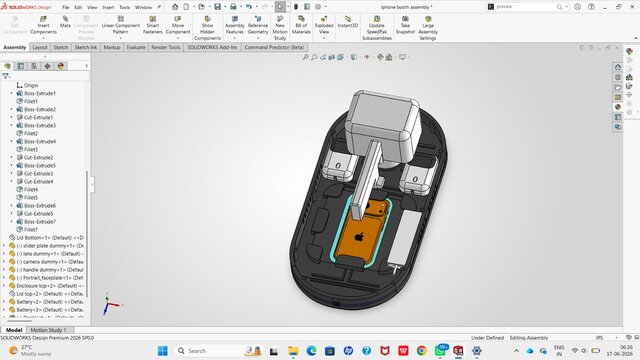Click the Save icon
Screen dimensions: 640x360
tap(218, 7)
